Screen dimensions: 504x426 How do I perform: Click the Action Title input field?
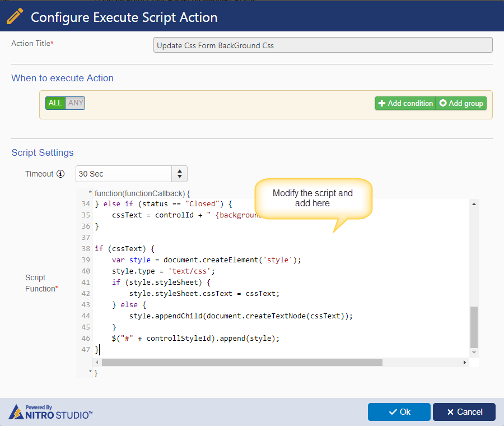tap(323, 45)
